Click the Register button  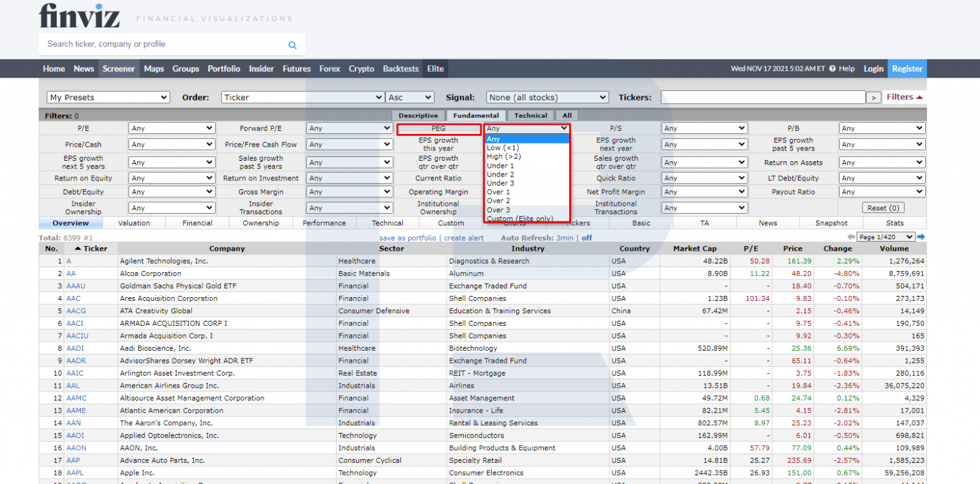907,68
